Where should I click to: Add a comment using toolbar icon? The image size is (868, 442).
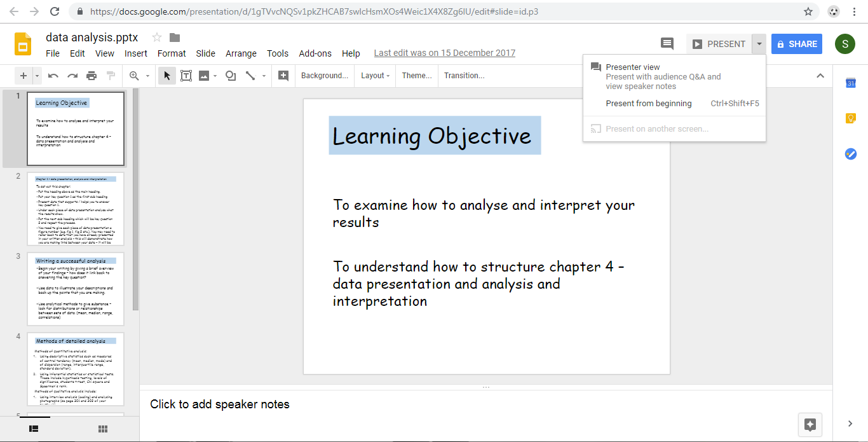tap(283, 76)
